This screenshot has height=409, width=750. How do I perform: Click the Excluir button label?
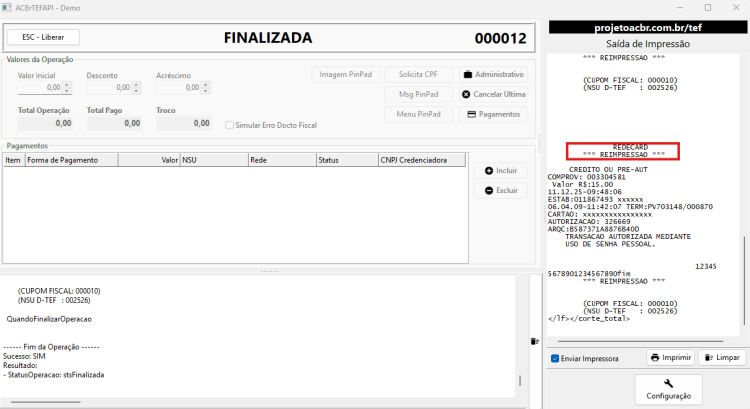(x=507, y=190)
